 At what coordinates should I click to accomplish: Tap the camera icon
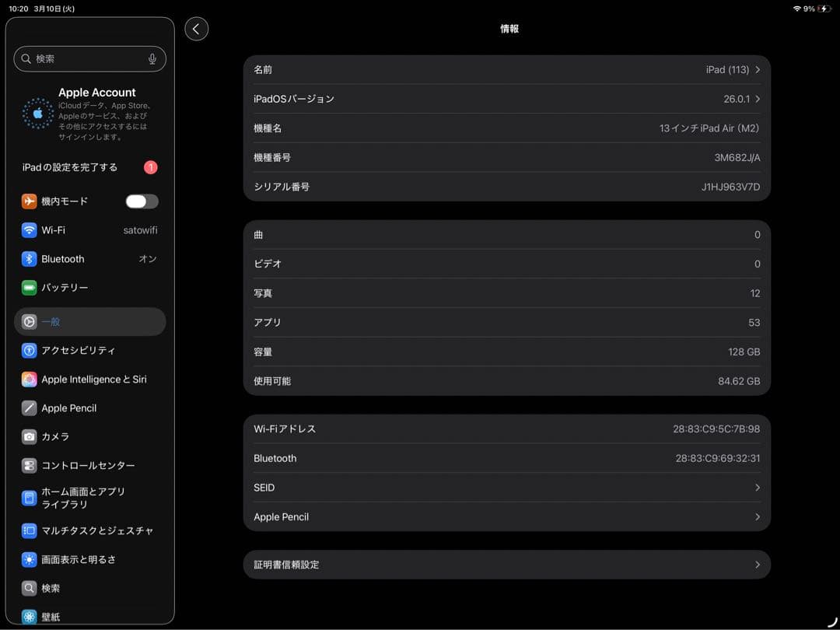[29, 436]
